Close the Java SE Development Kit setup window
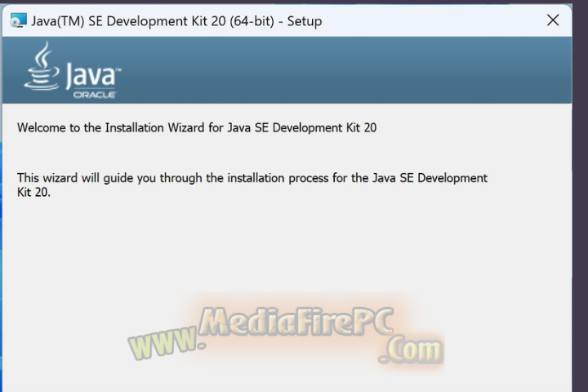The height and width of the screenshot is (392, 588). (x=553, y=20)
